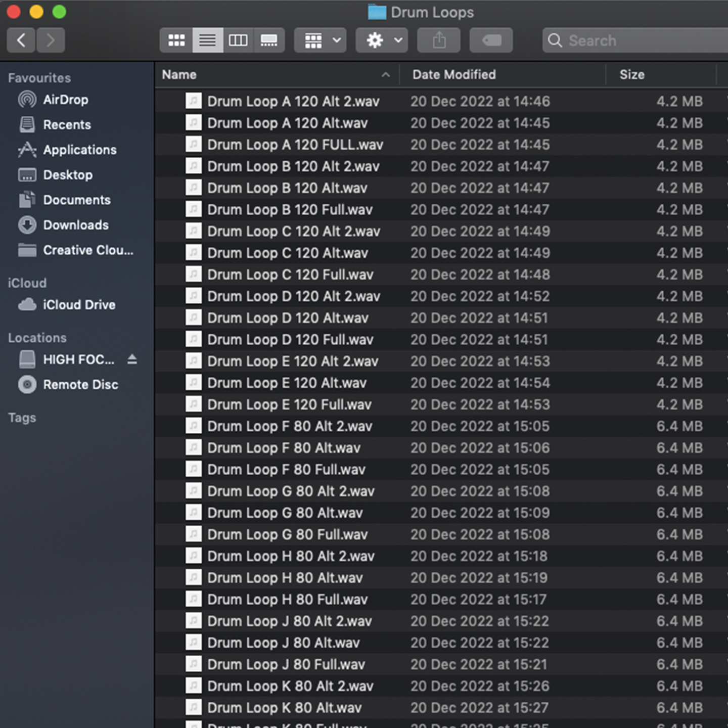
Task: Click the Share toolbar button
Action: 439,40
